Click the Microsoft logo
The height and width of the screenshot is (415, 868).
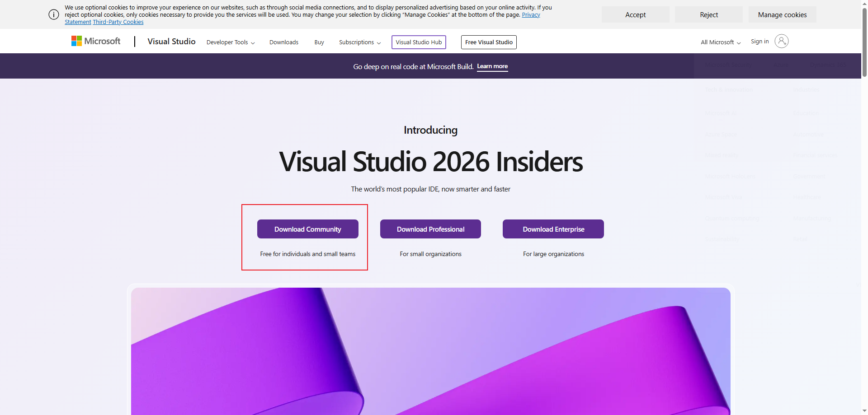tap(96, 41)
